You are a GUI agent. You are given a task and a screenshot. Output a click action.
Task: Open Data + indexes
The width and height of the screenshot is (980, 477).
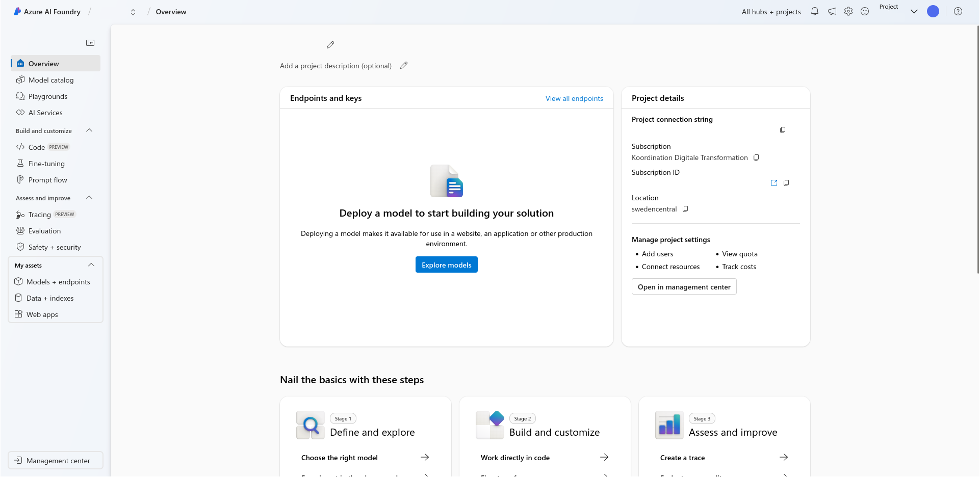[56, 298]
